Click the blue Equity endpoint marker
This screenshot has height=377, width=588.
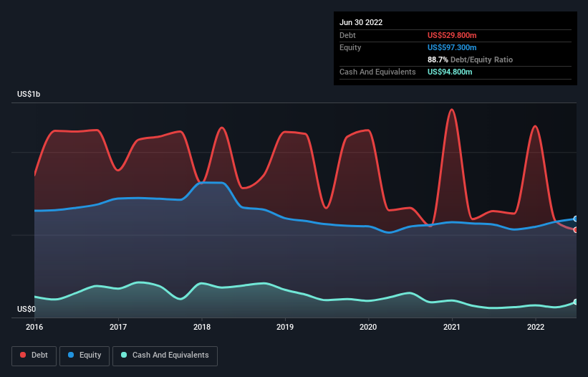576,219
